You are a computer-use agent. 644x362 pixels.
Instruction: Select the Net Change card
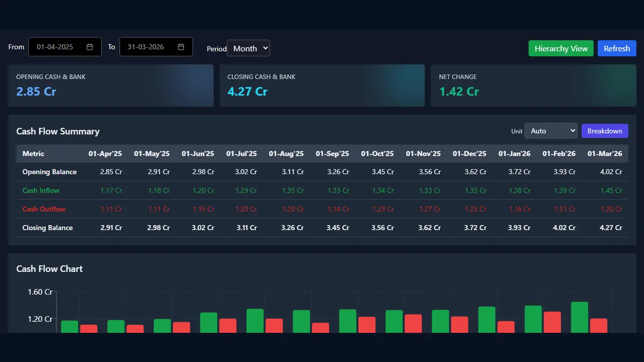coord(533,85)
